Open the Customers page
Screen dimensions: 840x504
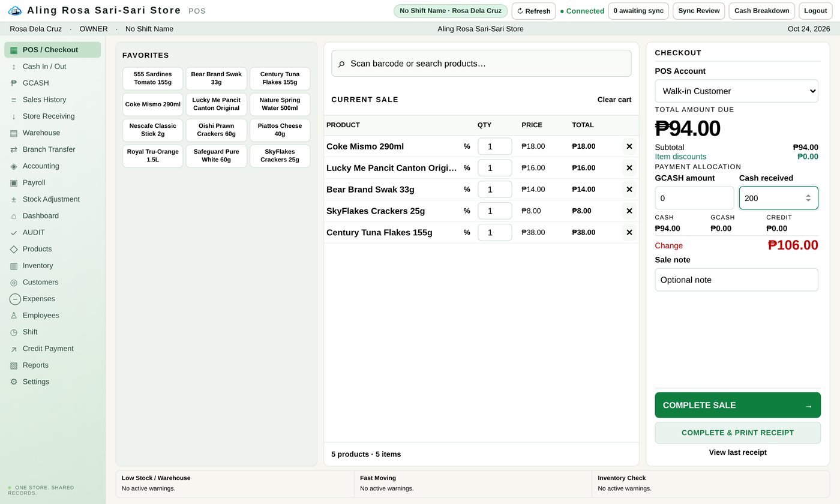pos(52,282)
